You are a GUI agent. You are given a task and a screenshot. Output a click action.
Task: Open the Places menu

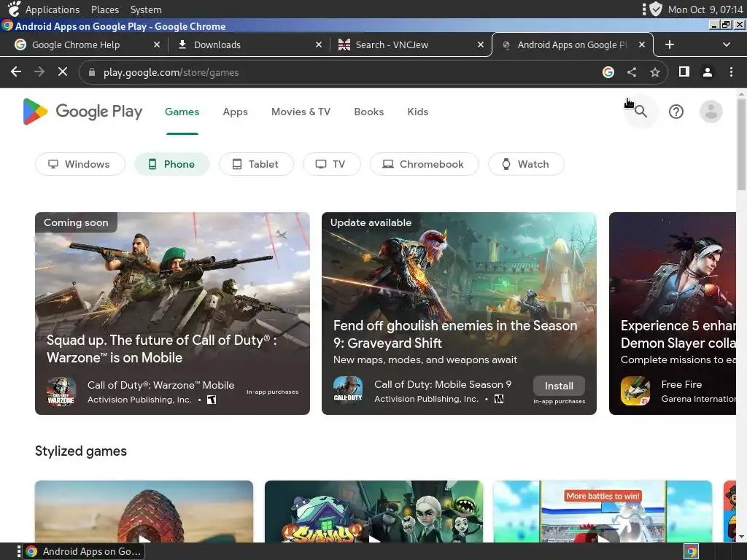pos(105,9)
